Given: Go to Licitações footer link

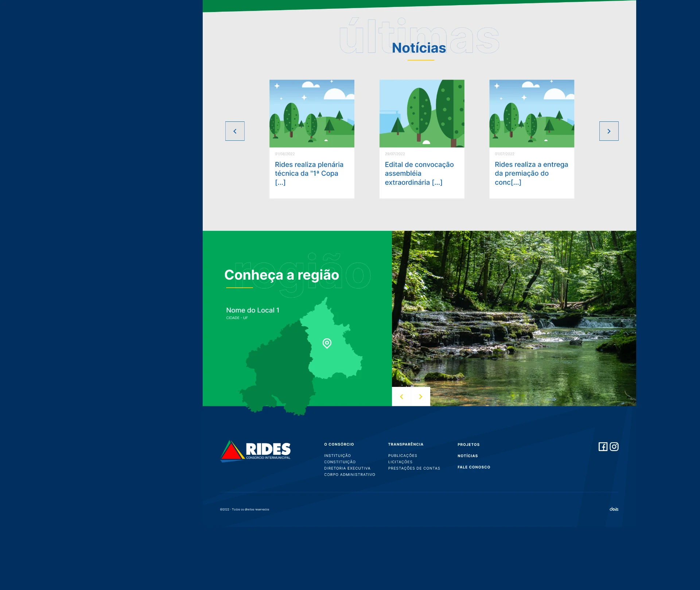Looking at the screenshot, I should 400,462.
